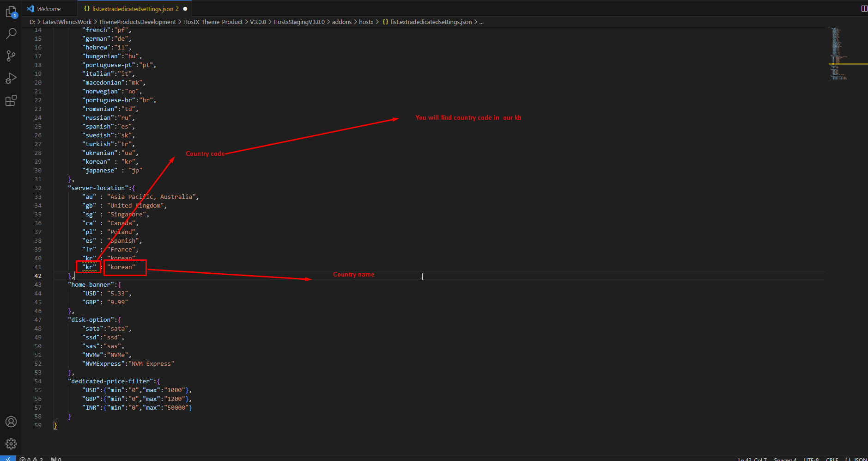Open the Extensions view icon

coord(11,100)
